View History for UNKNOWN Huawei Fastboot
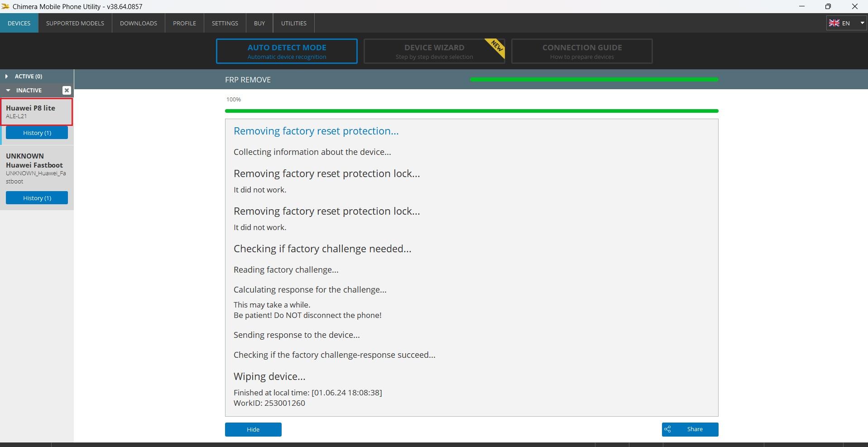The width and height of the screenshot is (868, 447). (37, 198)
